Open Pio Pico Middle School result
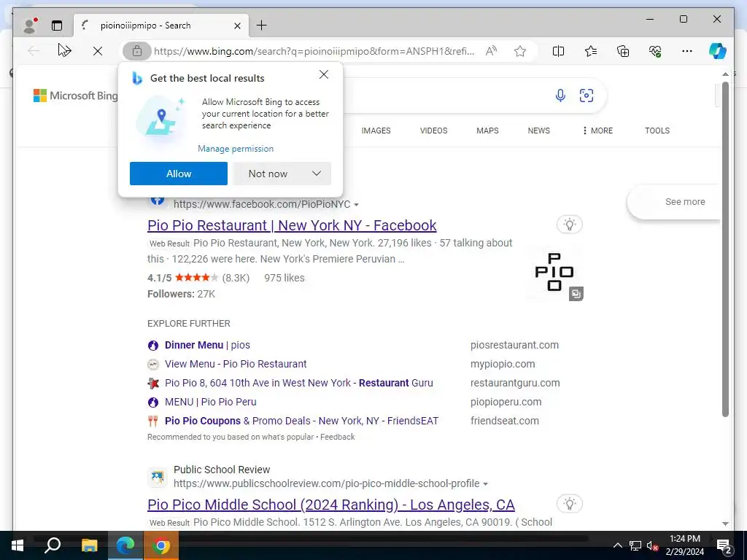 click(x=331, y=505)
